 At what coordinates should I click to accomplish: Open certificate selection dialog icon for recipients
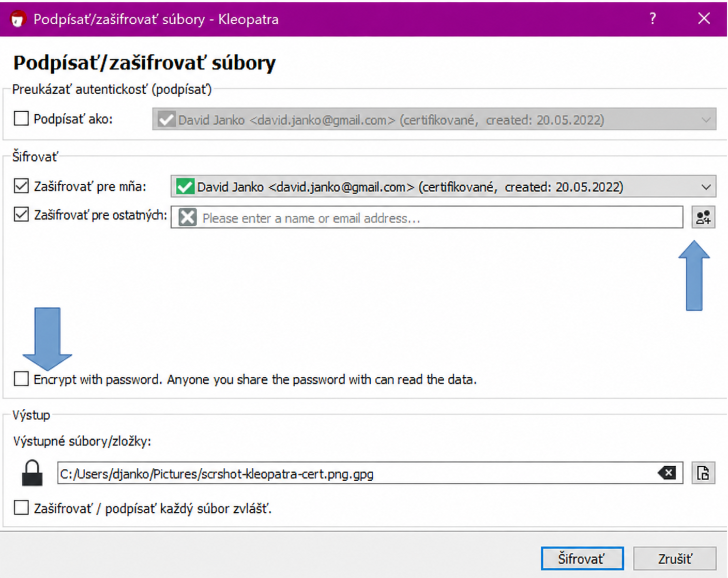pos(703,217)
